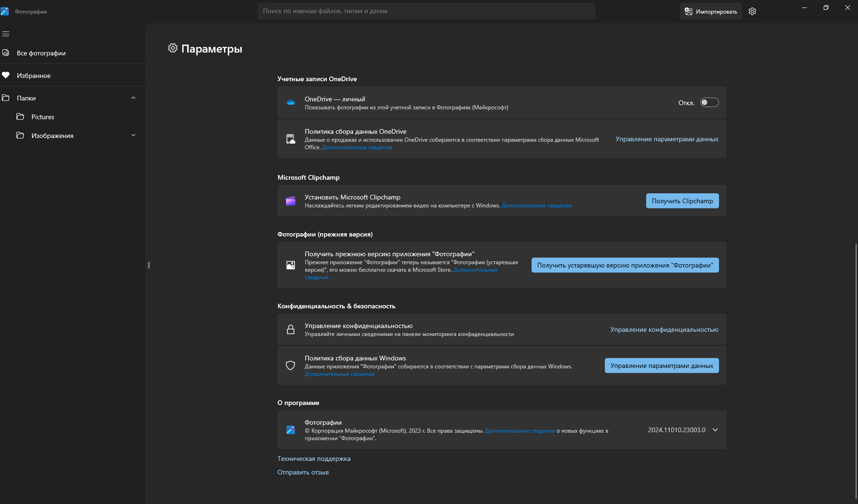858x504 pixels.
Task: Click the Параметры heading gear icon
Action: tap(173, 48)
